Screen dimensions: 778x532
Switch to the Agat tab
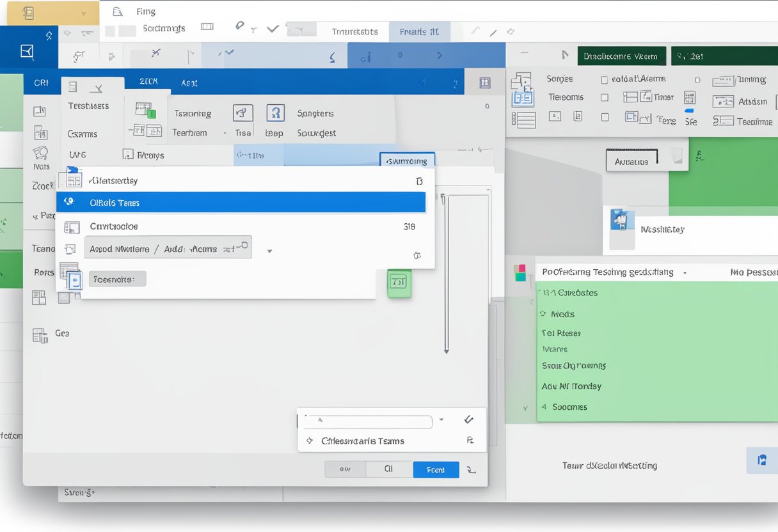pyautogui.click(x=189, y=82)
